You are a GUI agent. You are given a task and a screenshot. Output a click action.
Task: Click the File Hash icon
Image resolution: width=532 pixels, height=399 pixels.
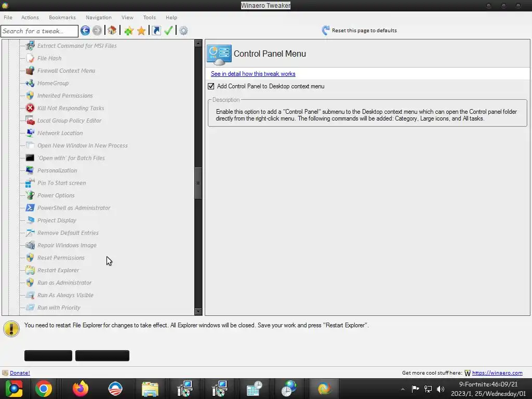(x=30, y=58)
